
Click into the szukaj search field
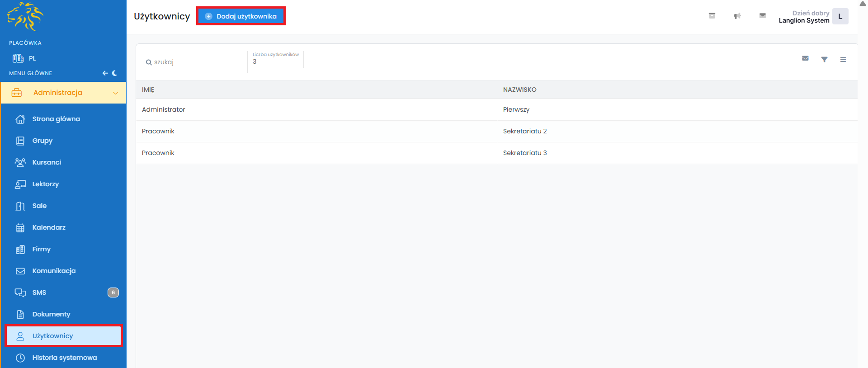point(194,62)
